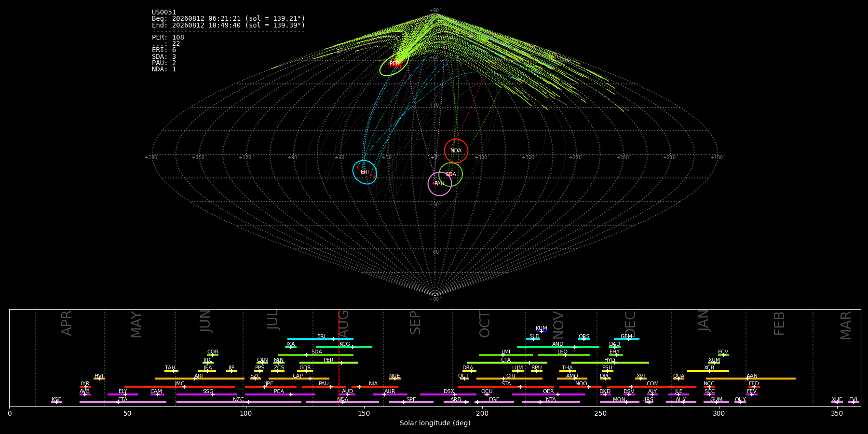868x434 pixels.
Task: Select the GEM shower bar in timeline
Action: pyautogui.click(x=626, y=339)
